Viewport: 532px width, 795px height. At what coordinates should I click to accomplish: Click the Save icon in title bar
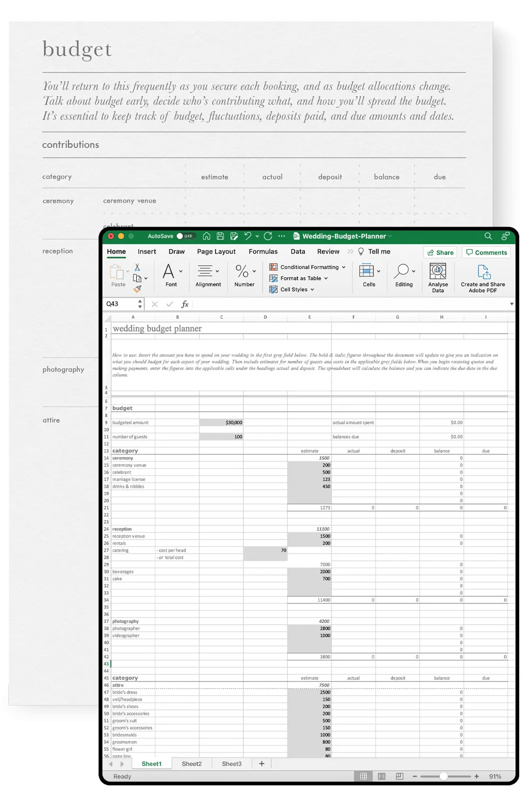(220, 236)
